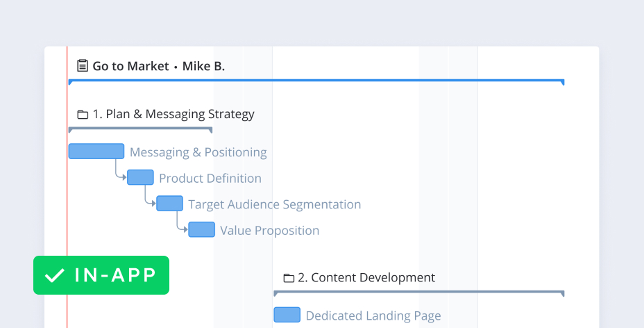Open the Go to Market project title
644x328 pixels.
(130, 66)
